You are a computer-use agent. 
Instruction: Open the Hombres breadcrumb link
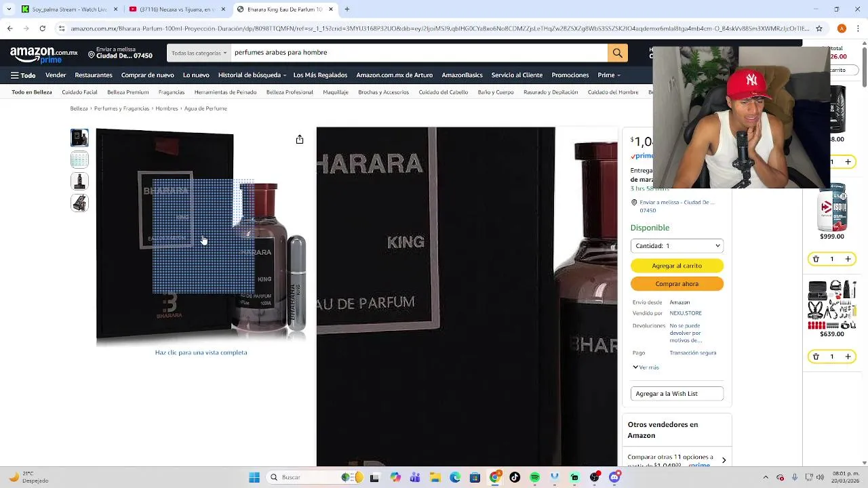click(167, 108)
